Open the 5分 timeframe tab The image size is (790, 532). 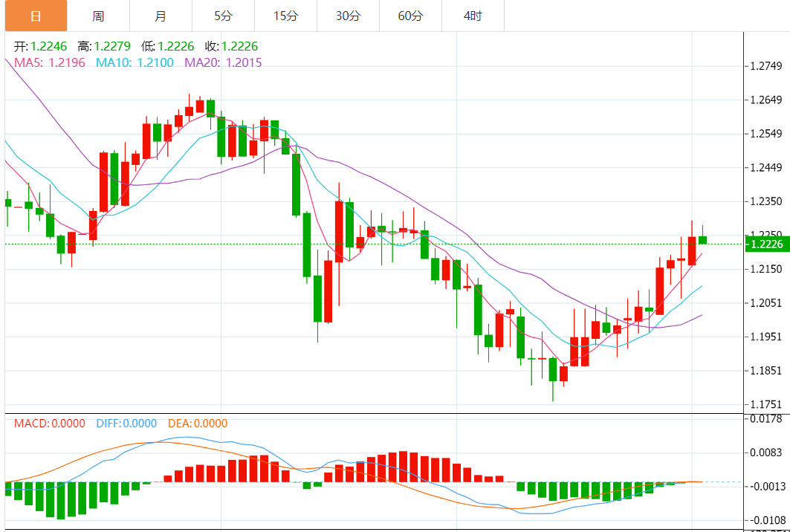[x=223, y=16]
